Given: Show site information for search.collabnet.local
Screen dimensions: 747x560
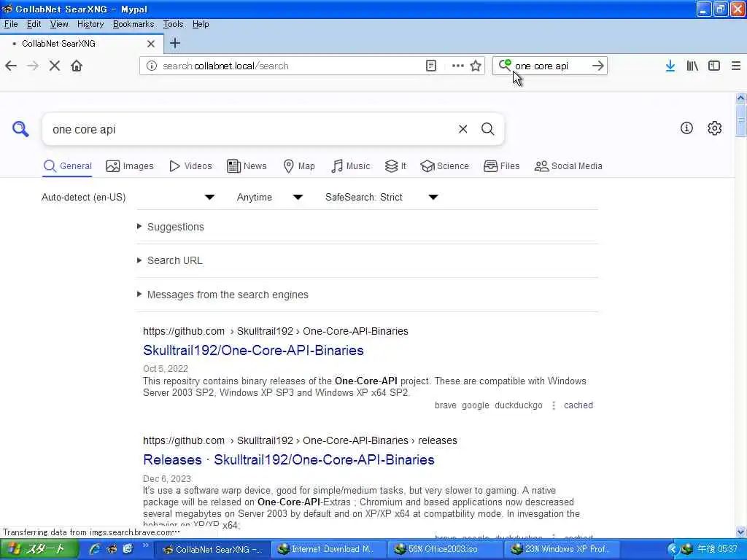Looking at the screenshot, I should tap(152, 66).
